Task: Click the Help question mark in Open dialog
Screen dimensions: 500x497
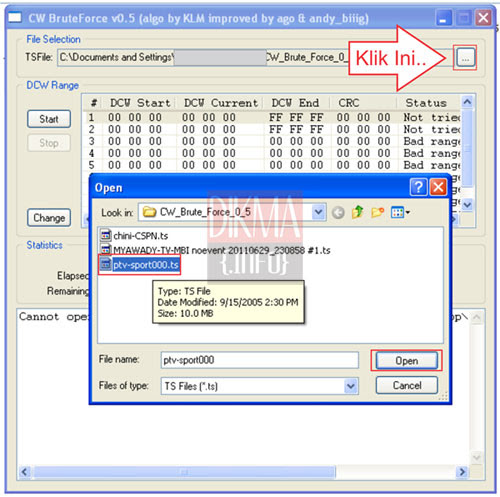Action: 418,187
